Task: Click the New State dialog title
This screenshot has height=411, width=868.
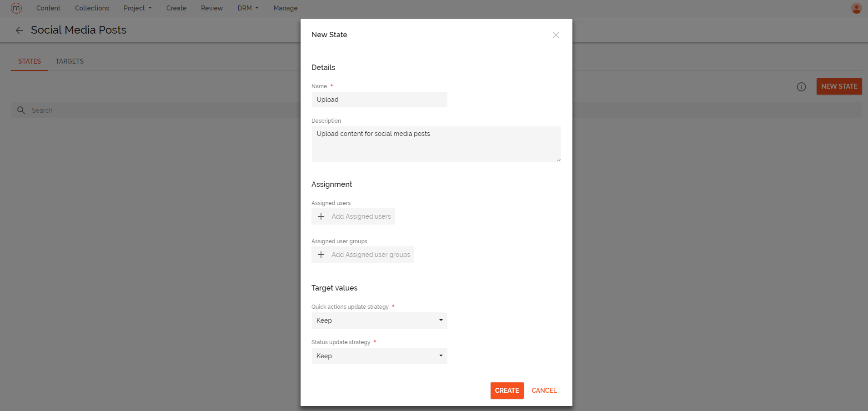Action: (x=329, y=35)
